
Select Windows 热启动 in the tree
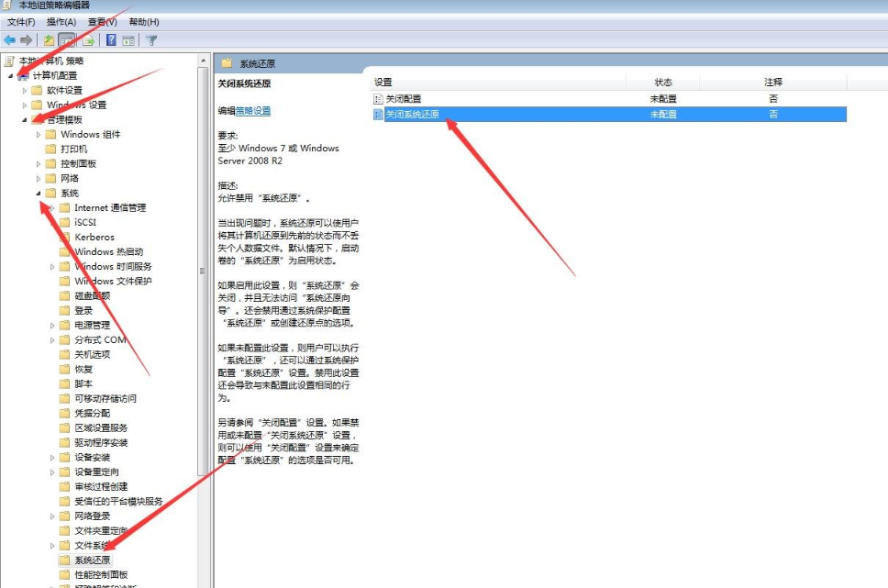click(109, 251)
